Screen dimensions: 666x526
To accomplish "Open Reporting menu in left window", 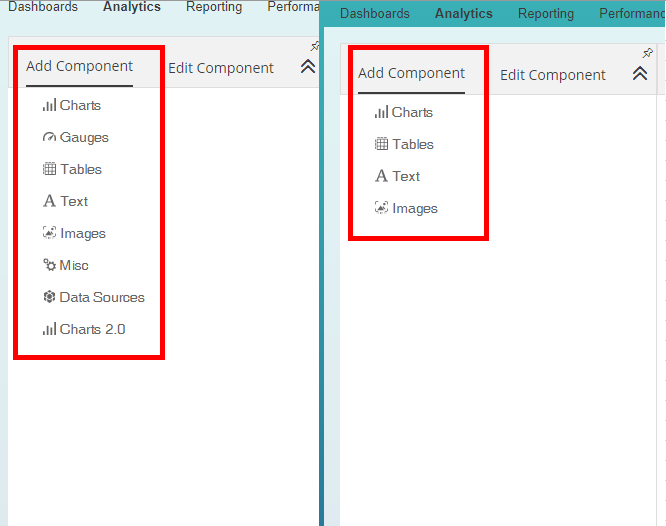I will 214,6.
